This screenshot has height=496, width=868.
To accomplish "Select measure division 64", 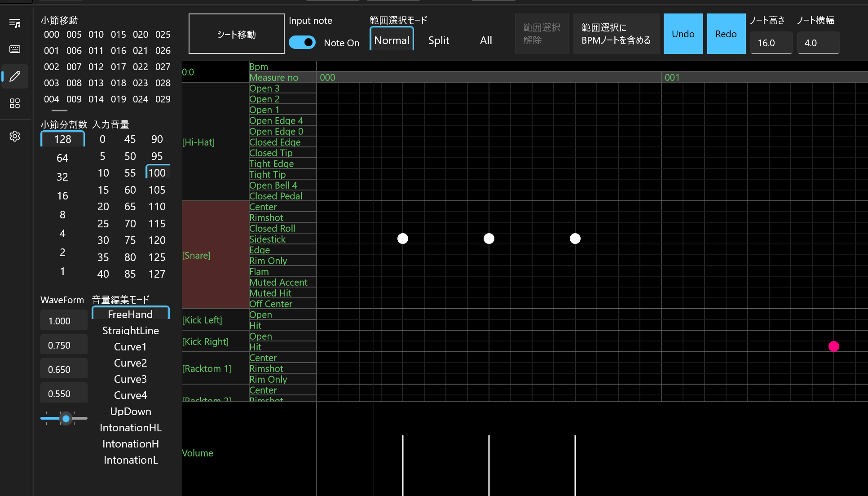I will coord(62,158).
